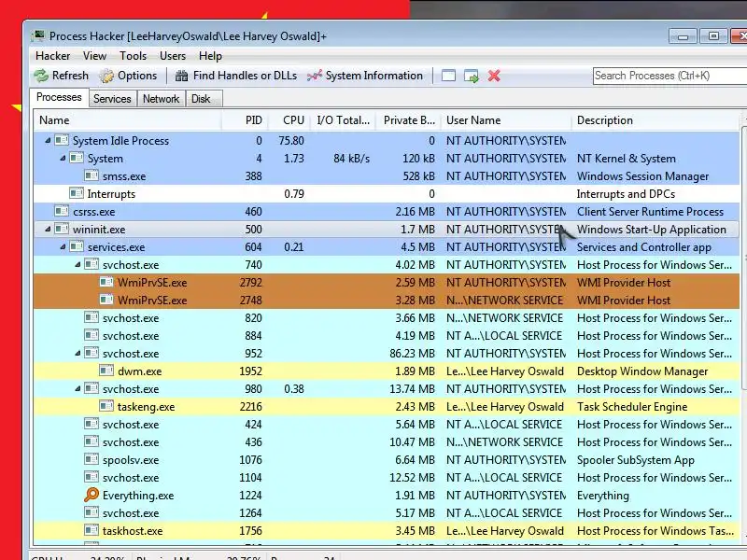Click the taskeng.exe process icon
The image size is (747, 560).
point(106,406)
